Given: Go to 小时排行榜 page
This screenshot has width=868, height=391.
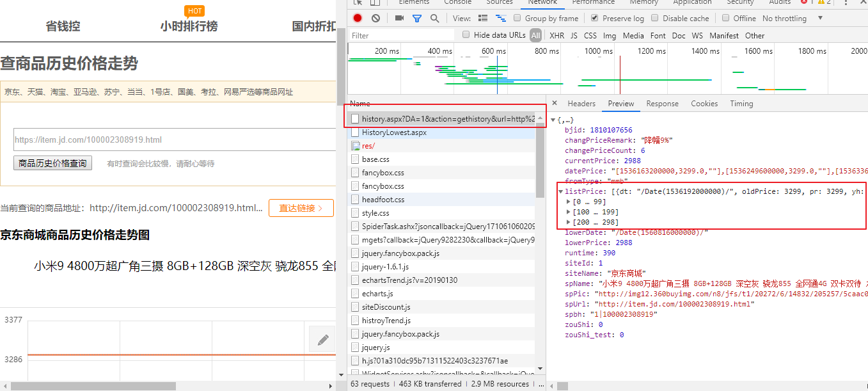Looking at the screenshot, I should (189, 26).
